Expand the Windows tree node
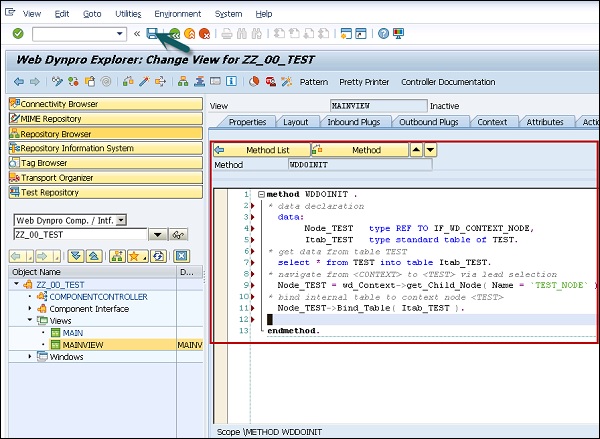 [x=30, y=356]
